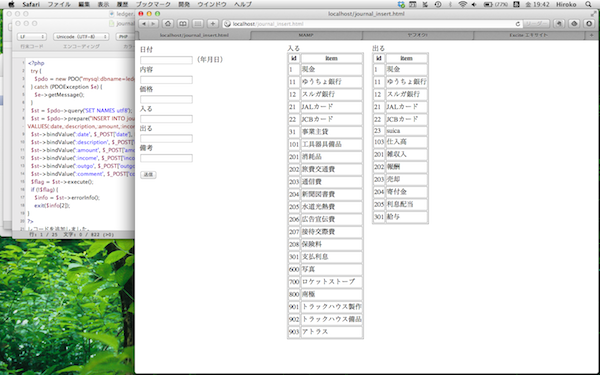Screen dimensions: 600x375
Task: Click 雑収入 in the 出る table
Action: pyautogui.click(x=406, y=154)
